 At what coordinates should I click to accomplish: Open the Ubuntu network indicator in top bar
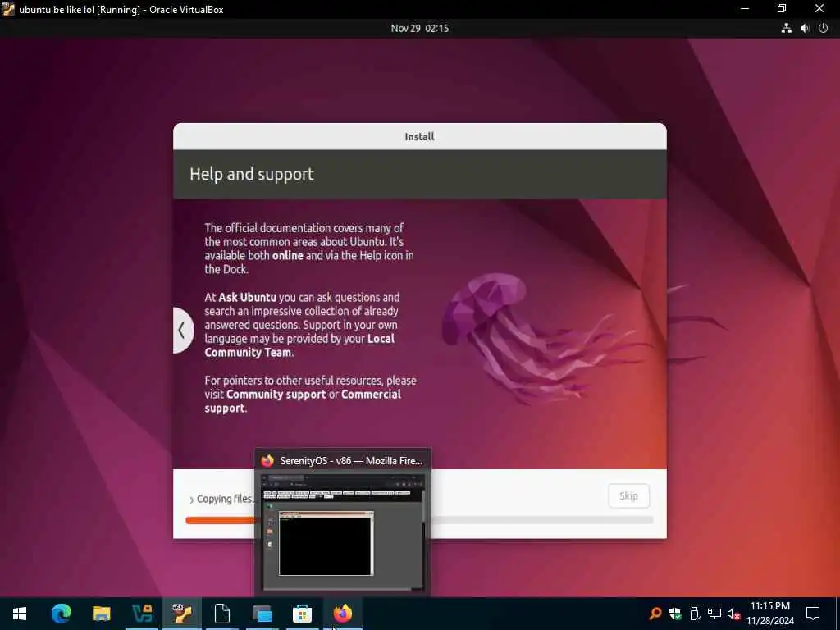pos(787,29)
